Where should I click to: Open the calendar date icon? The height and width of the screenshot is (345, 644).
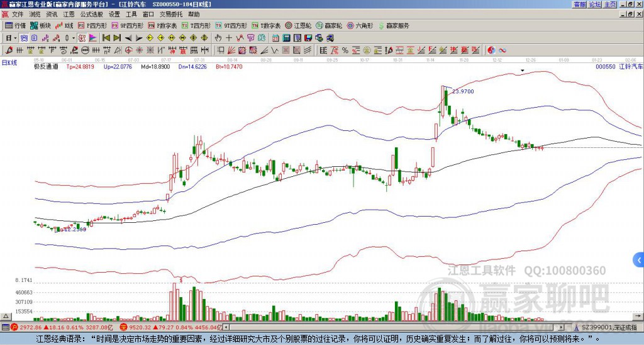275,38
